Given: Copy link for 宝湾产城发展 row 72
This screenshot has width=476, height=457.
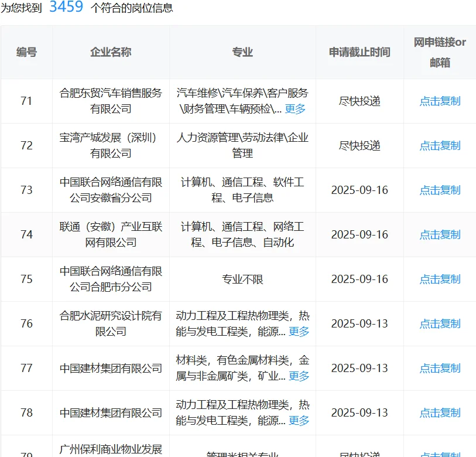Looking at the screenshot, I should click(x=440, y=145).
